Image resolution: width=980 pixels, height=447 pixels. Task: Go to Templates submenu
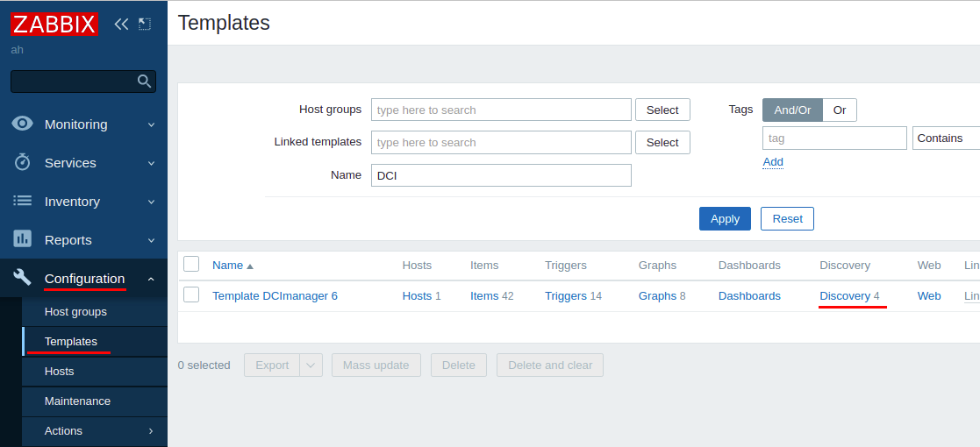[x=95, y=342]
